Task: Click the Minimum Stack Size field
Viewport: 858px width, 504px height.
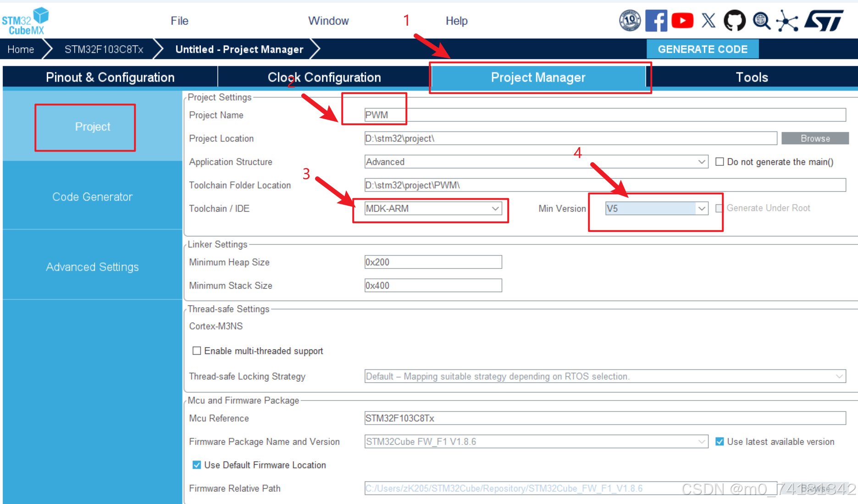Action: (433, 285)
